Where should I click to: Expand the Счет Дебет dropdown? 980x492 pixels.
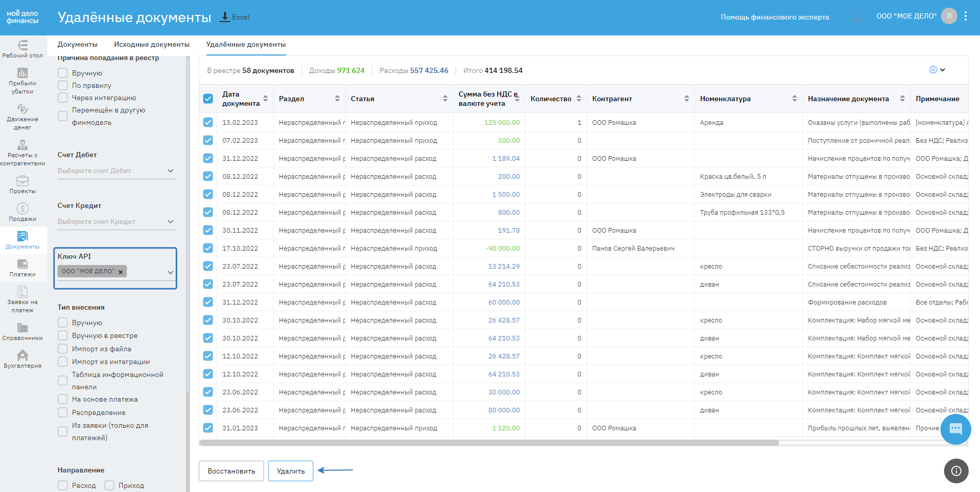pos(171,171)
